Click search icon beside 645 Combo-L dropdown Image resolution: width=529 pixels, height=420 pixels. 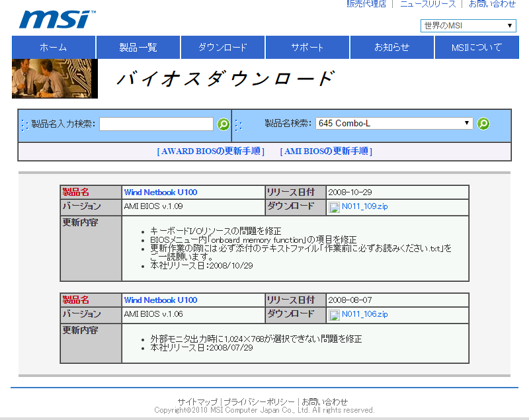[x=483, y=124]
